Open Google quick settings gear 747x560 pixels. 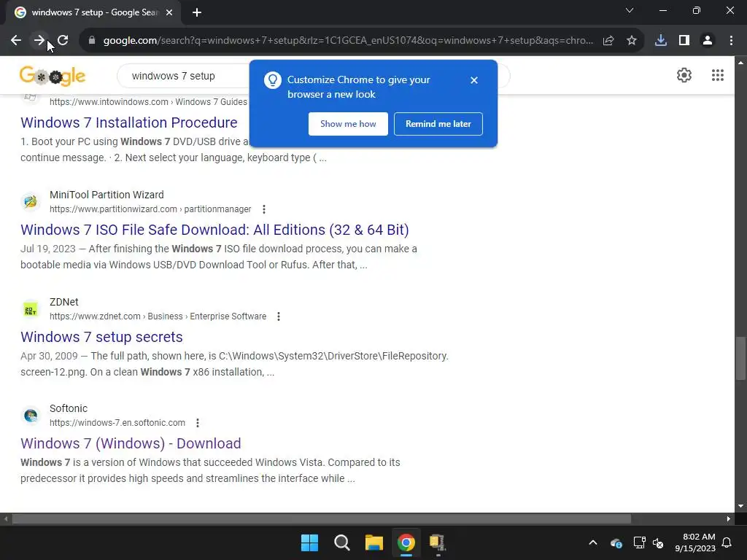684,75
